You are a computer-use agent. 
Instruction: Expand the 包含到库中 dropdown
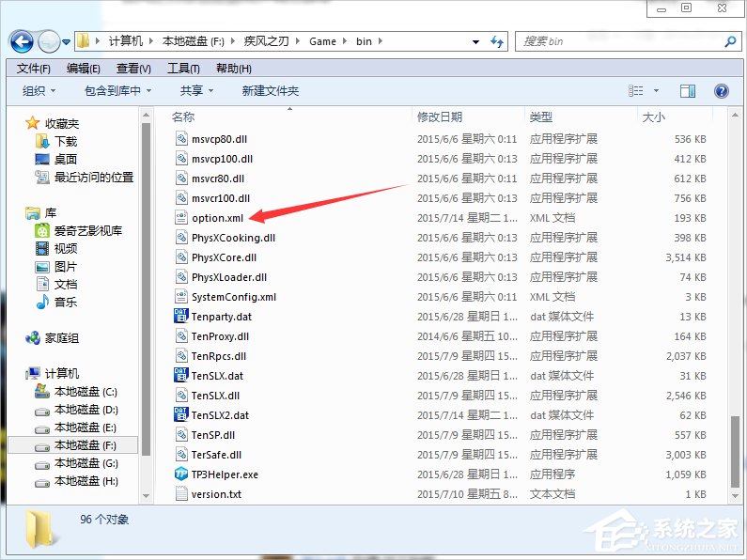click(117, 90)
